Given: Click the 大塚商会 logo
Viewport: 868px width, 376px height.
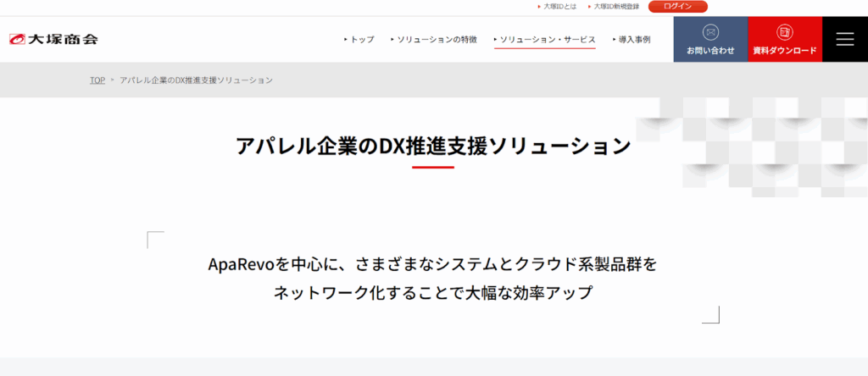Looking at the screenshot, I should [53, 39].
